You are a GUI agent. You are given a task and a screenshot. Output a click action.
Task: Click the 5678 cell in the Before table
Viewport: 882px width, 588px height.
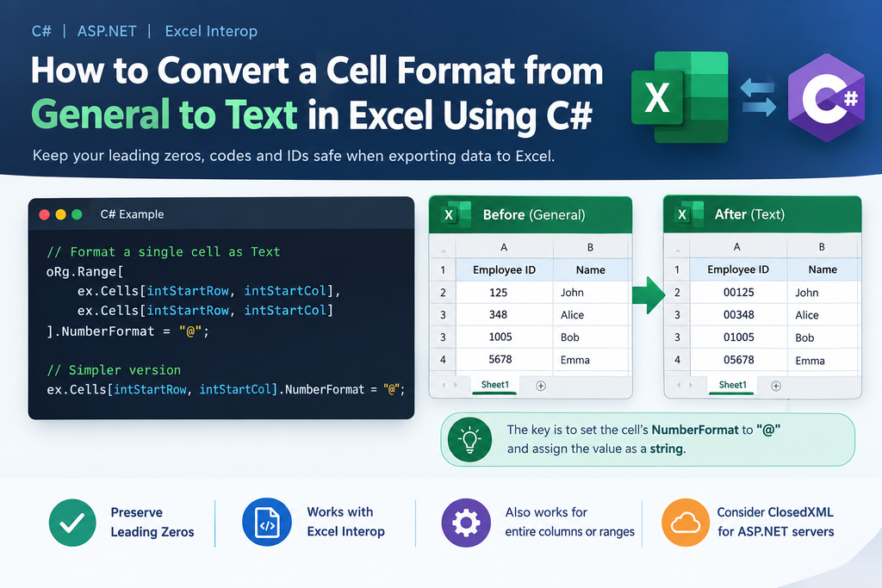505,359
